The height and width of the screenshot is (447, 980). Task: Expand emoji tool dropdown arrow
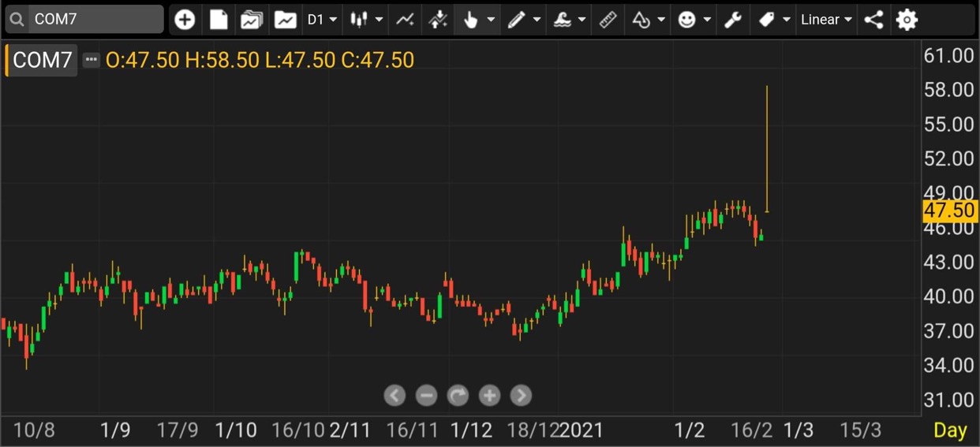pos(707,20)
